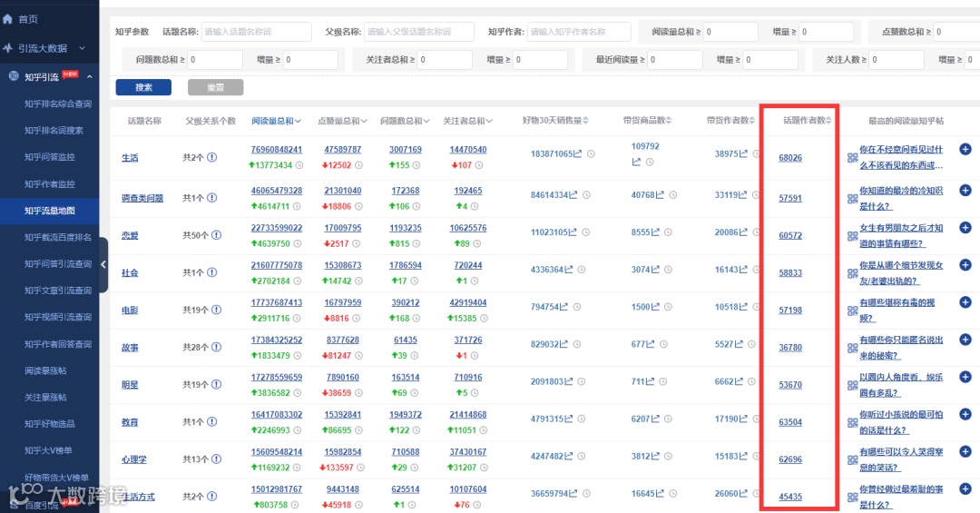Click author count 36780 link

pos(790,348)
